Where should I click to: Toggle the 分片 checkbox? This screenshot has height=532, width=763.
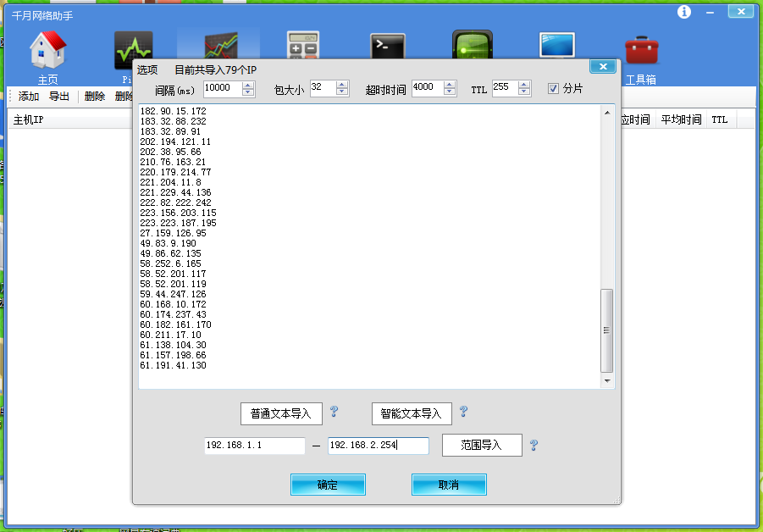click(x=553, y=88)
